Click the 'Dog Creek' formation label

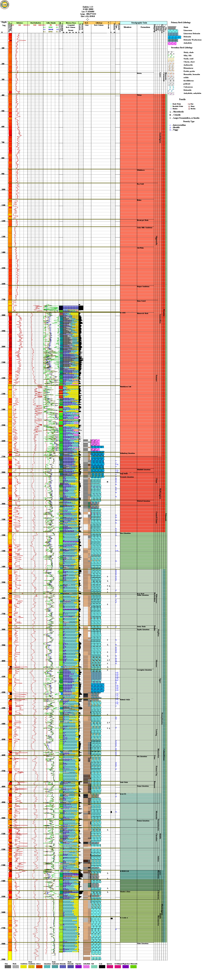[x=140, y=184]
